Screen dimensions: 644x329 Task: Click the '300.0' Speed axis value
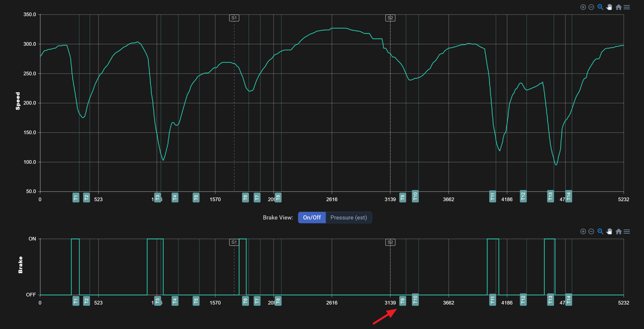tap(30, 44)
